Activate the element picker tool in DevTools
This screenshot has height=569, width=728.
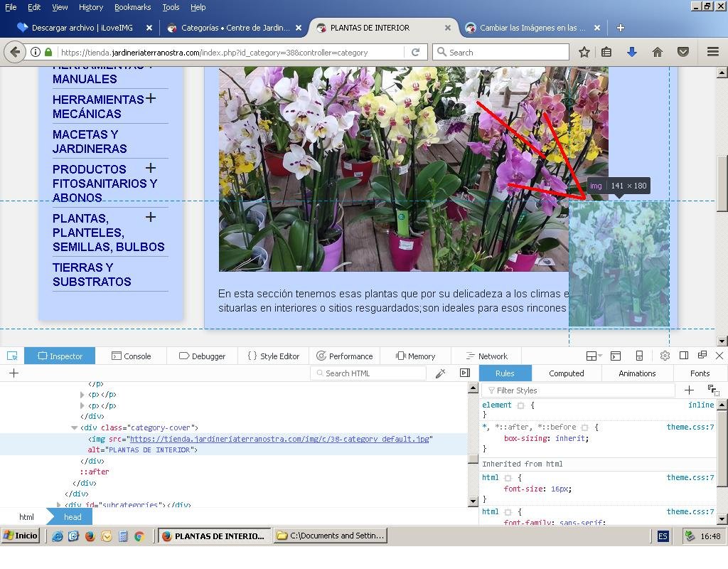[12, 356]
